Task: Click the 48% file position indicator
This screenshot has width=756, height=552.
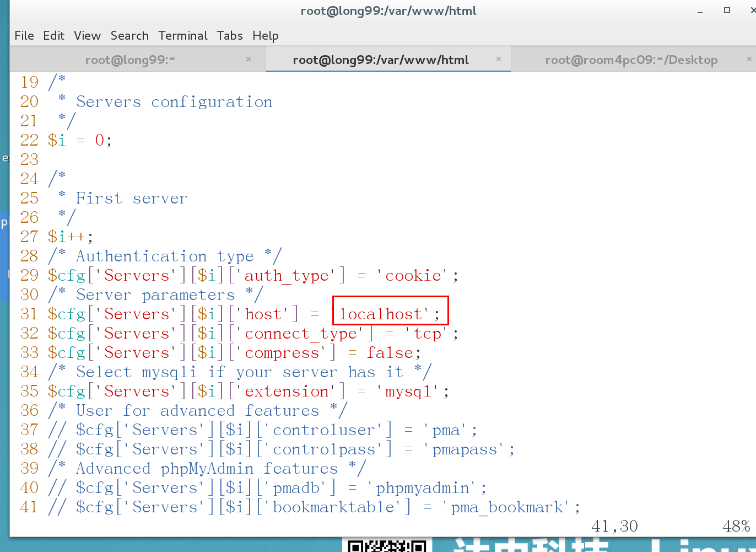Action: (x=736, y=526)
